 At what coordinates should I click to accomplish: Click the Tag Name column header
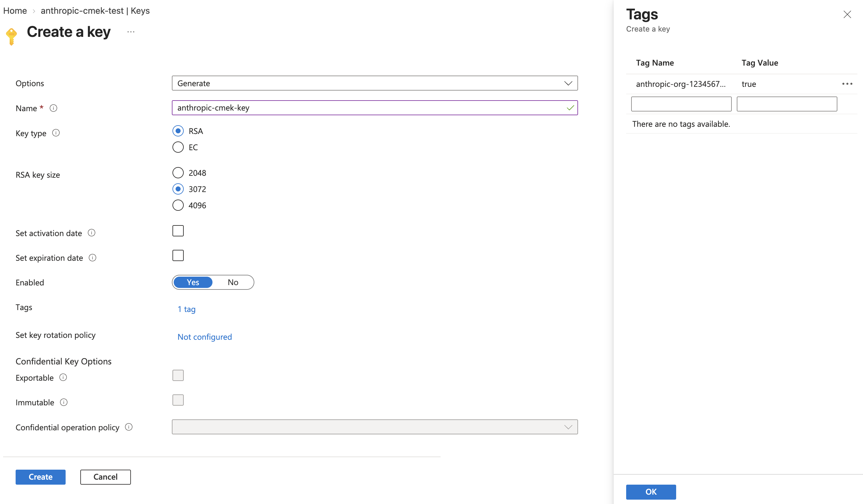[x=655, y=63]
